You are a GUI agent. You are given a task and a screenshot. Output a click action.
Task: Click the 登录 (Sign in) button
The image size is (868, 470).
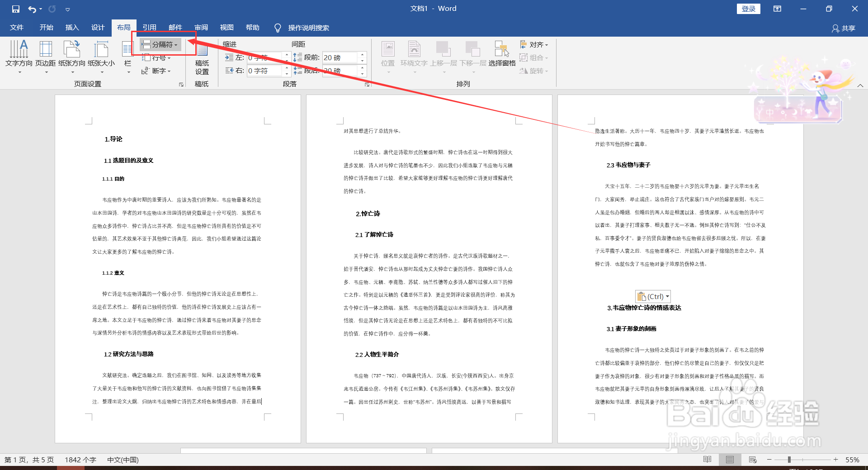pos(748,9)
